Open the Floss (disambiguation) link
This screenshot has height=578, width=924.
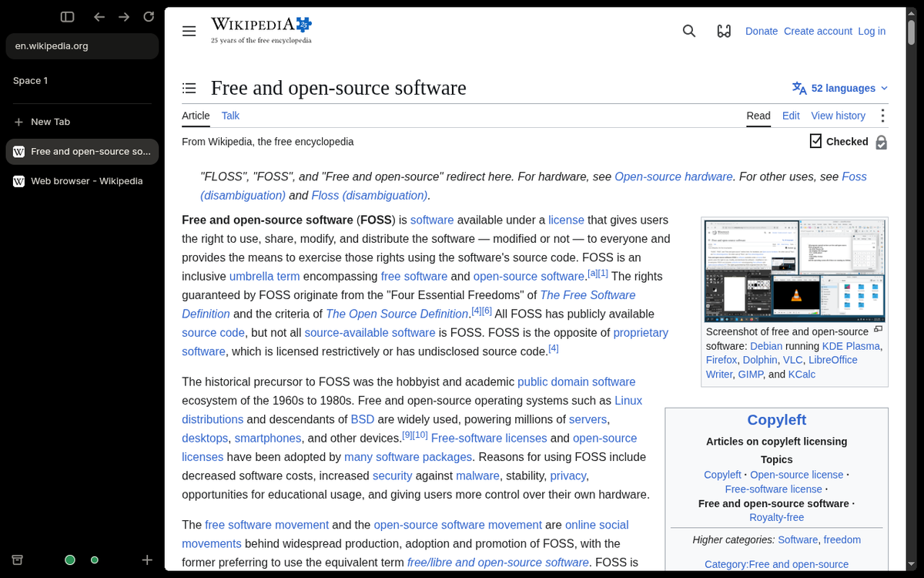[x=369, y=196]
